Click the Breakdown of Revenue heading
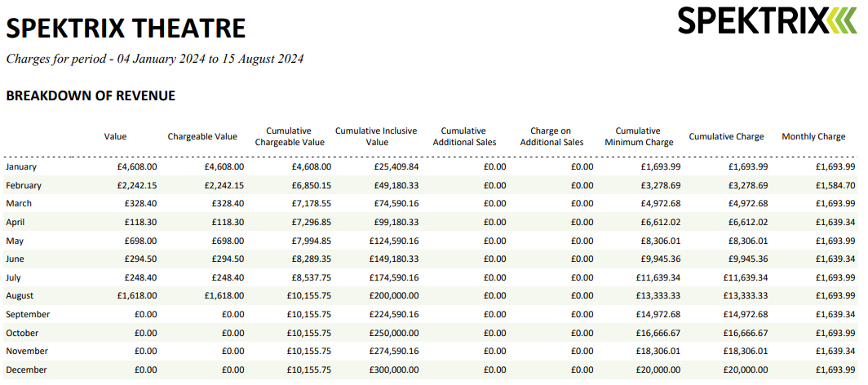Image resolution: width=868 pixels, height=385 pixels. pos(91,95)
